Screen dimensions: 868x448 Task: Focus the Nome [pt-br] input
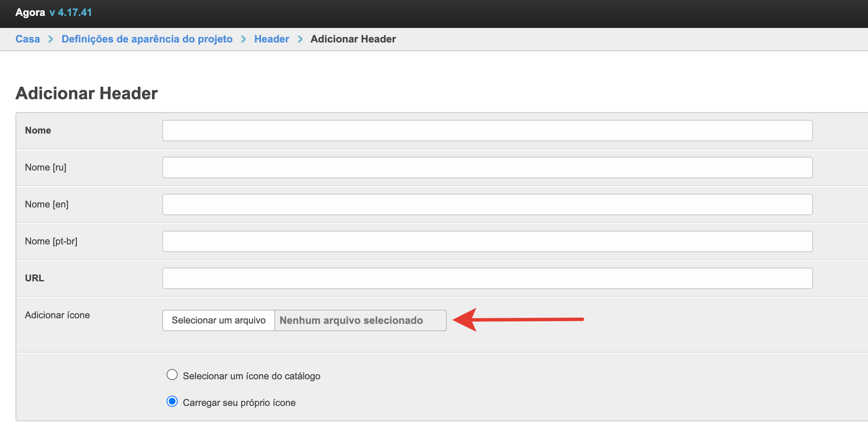click(487, 241)
